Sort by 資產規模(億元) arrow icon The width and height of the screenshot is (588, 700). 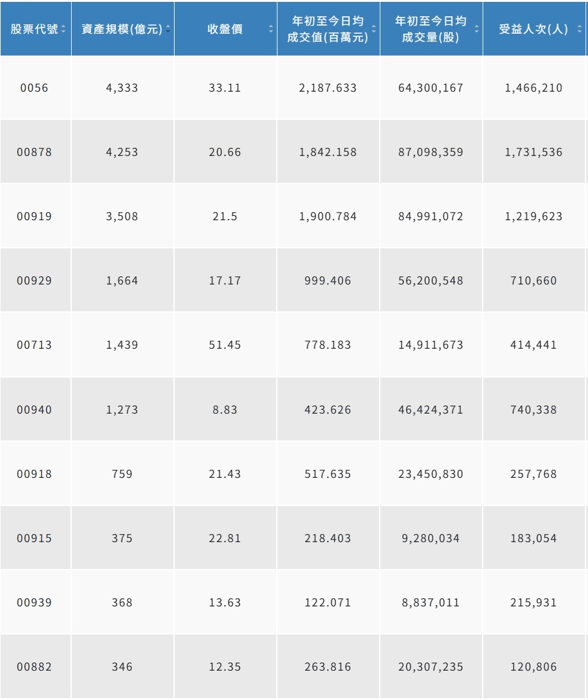(168, 29)
